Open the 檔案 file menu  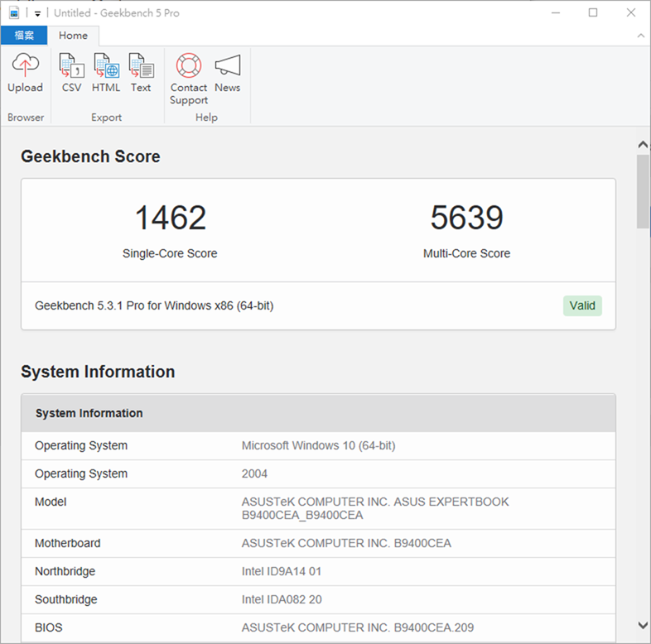[24, 36]
